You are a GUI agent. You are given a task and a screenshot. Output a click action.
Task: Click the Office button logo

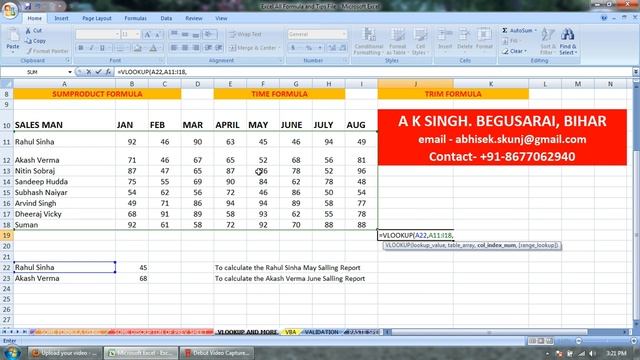click(10, 10)
